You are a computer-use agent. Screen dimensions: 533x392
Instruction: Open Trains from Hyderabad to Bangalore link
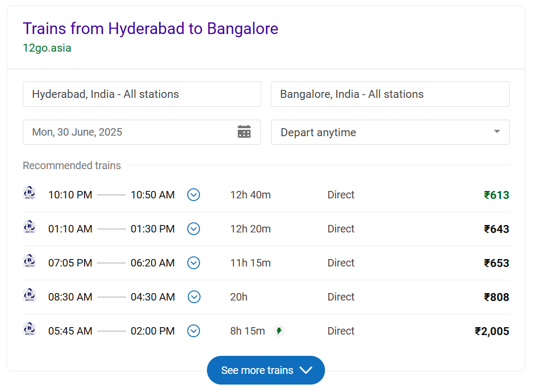click(150, 29)
